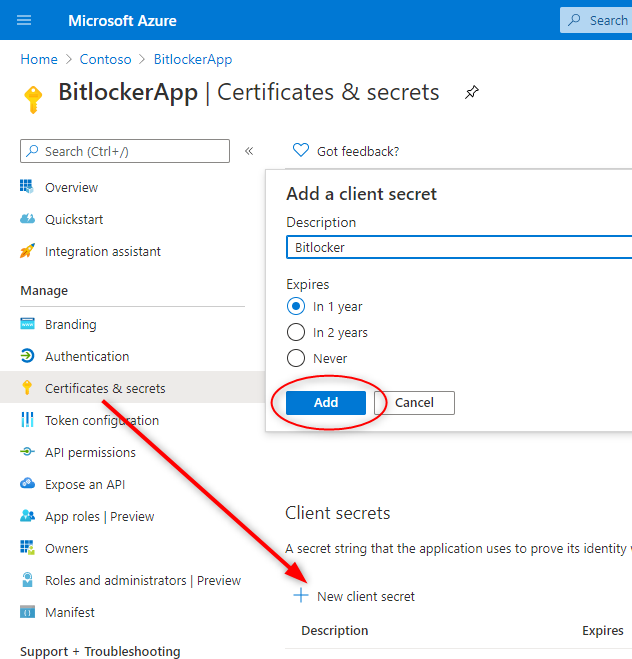Screen dimensions: 632x659
Task: Open Owners page
Action: [x=67, y=548]
